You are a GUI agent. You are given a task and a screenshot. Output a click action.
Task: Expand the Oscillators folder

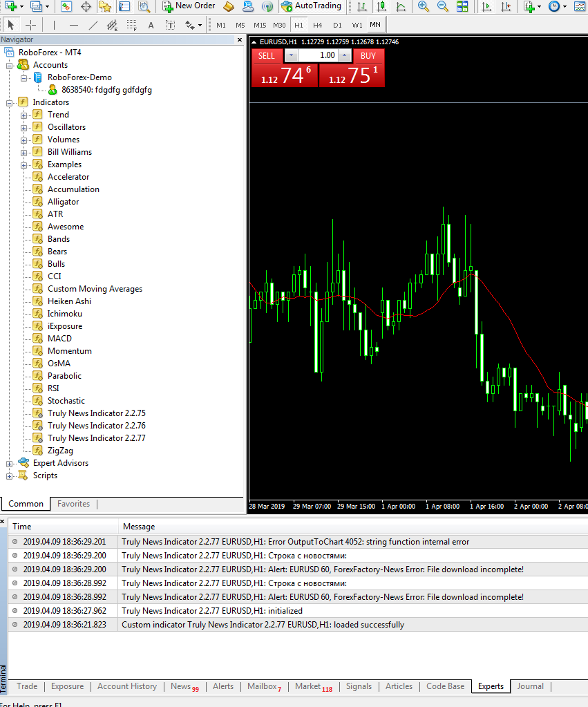pos(24,128)
